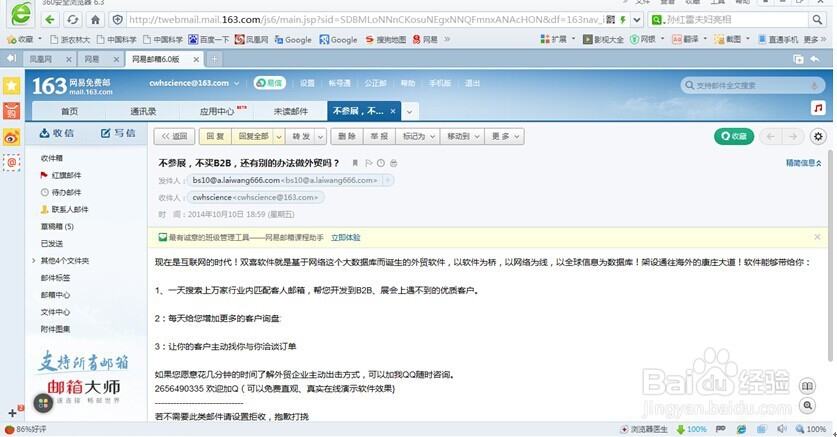Image resolution: width=837 pixels, height=437 pixels.
Task: Expand the cwhscience@163.com account dropdown
Action: (236, 83)
